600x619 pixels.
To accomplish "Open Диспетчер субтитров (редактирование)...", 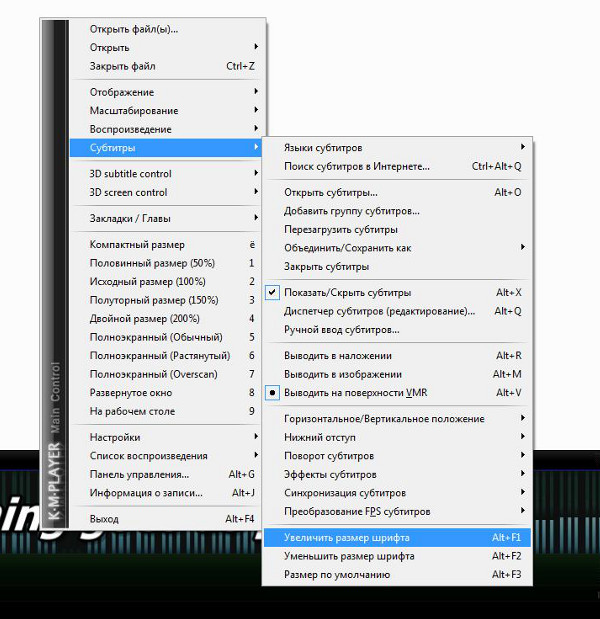I will 397,311.
